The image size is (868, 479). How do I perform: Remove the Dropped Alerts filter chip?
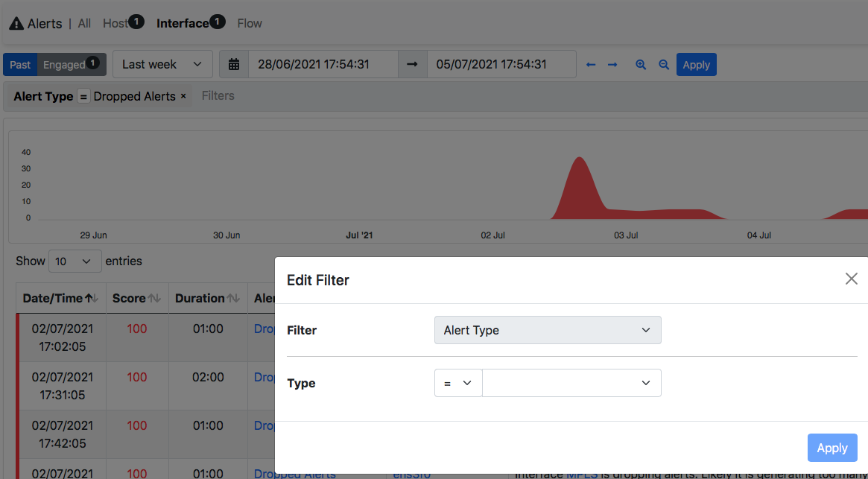point(183,96)
